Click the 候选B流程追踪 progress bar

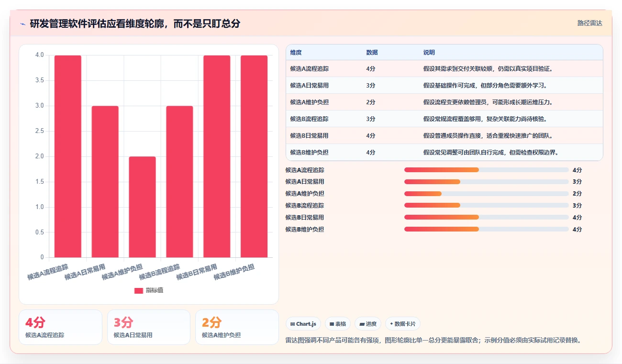point(487,205)
